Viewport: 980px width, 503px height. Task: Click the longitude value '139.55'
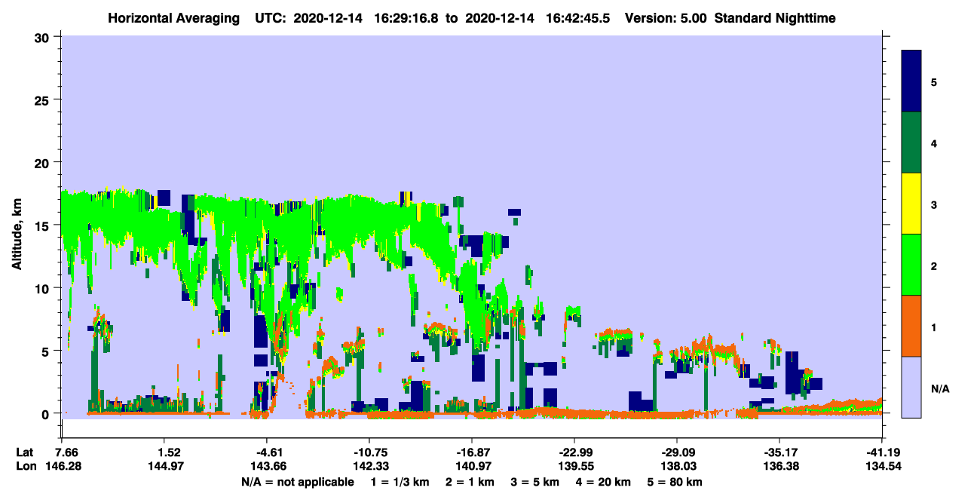point(576,467)
